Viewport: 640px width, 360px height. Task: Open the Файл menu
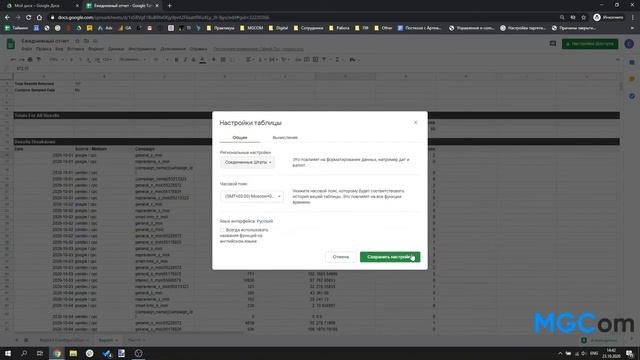click(27, 49)
